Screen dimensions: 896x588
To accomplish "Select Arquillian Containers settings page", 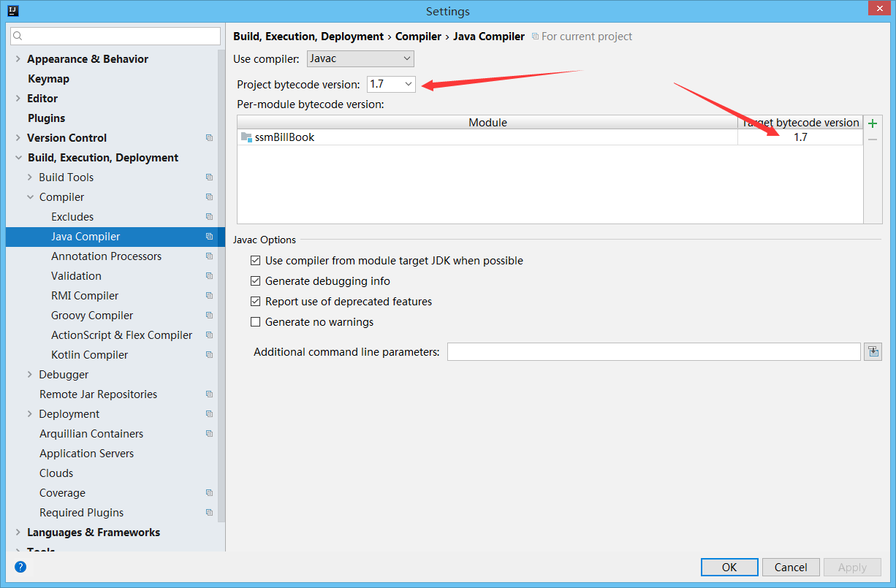I will pos(91,434).
